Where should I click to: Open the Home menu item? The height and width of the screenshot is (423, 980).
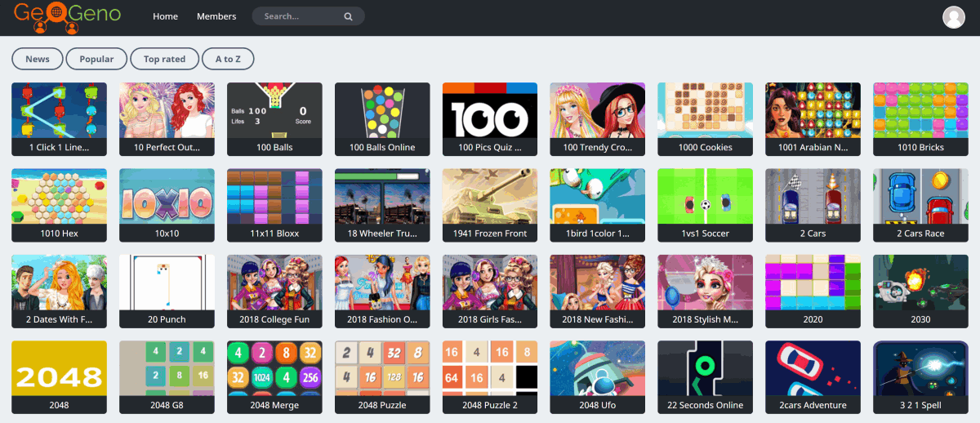coord(165,16)
